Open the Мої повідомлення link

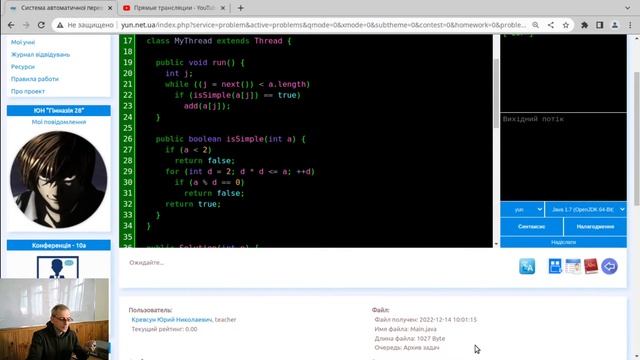pyautogui.click(x=59, y=122)
